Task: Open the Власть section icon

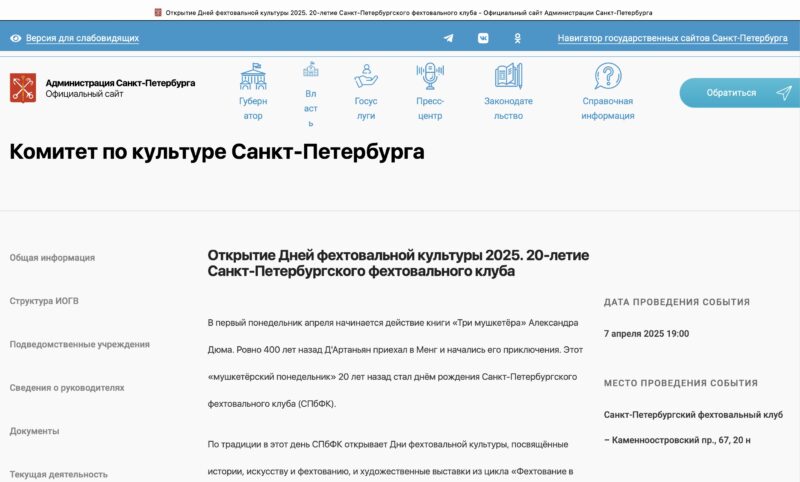Action: click(x=311, y=70)
